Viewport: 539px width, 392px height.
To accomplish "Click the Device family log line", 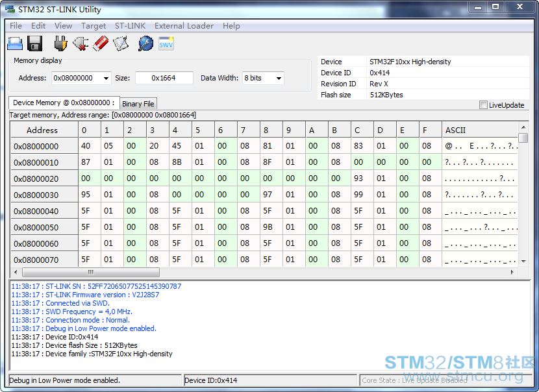I will (x=92, y=354).
